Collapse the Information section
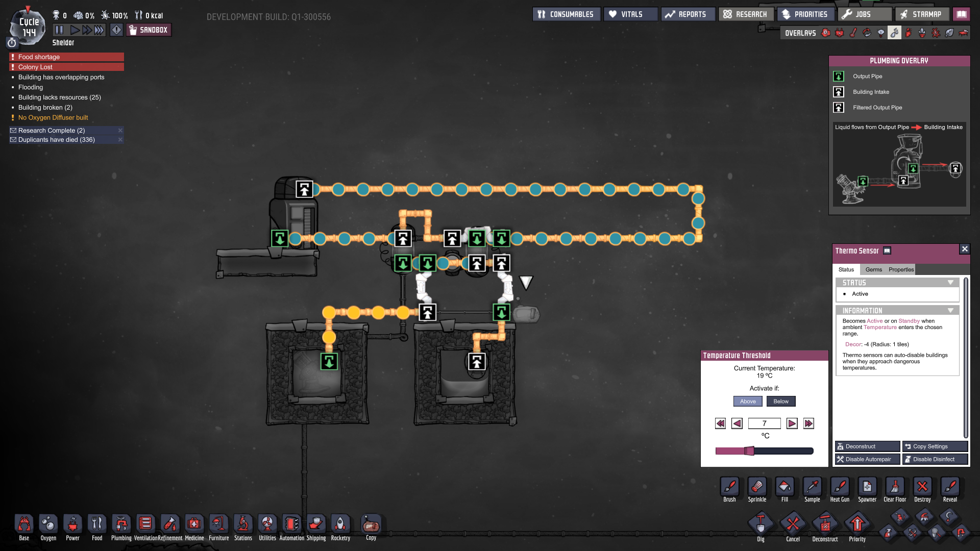 (x=950, y=311)
